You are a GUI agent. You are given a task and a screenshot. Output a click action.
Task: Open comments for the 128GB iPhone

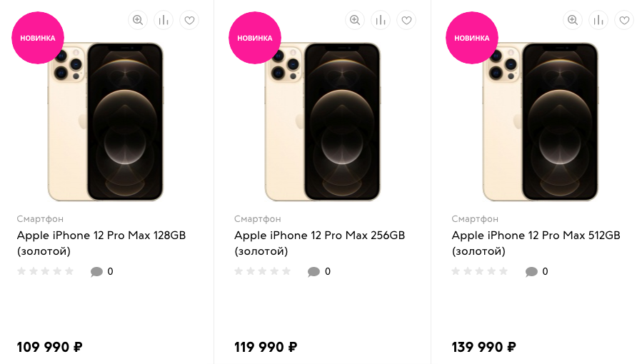(101, 271)
